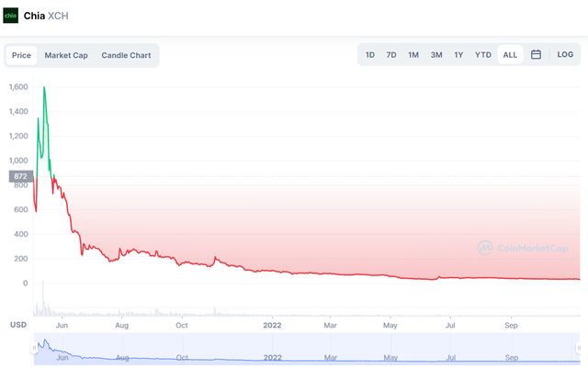This screenshot has width=588, height=368.
Task: Select the 3M time range
Action: 436,55
